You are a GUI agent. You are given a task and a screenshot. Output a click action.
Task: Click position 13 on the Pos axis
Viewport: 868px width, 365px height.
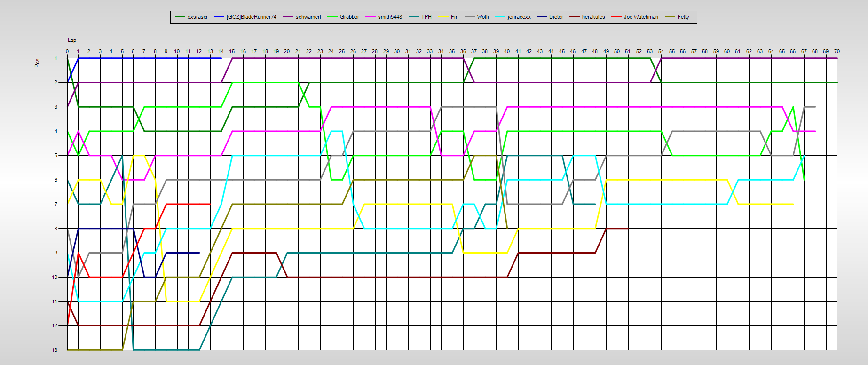pos(55,350)
